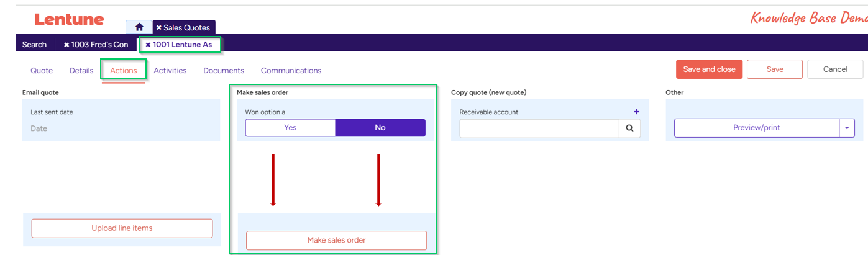Switch to the Communications tab
Image resolution: width=868 pixels, height=255 pixels.
click(x=291, y=71)
